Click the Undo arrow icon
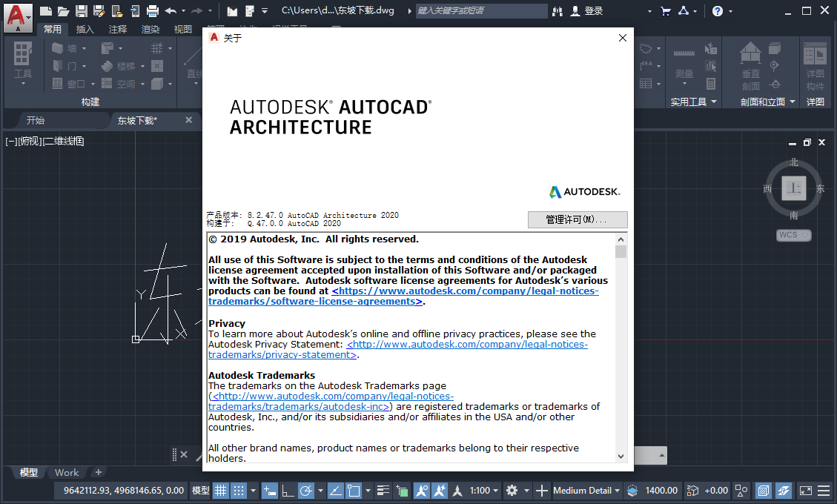837x504 pixels. click(172, 10)
